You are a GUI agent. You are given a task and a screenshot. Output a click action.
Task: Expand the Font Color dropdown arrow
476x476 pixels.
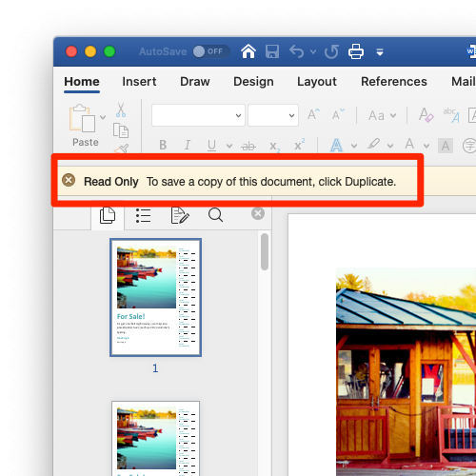[426, 146]
